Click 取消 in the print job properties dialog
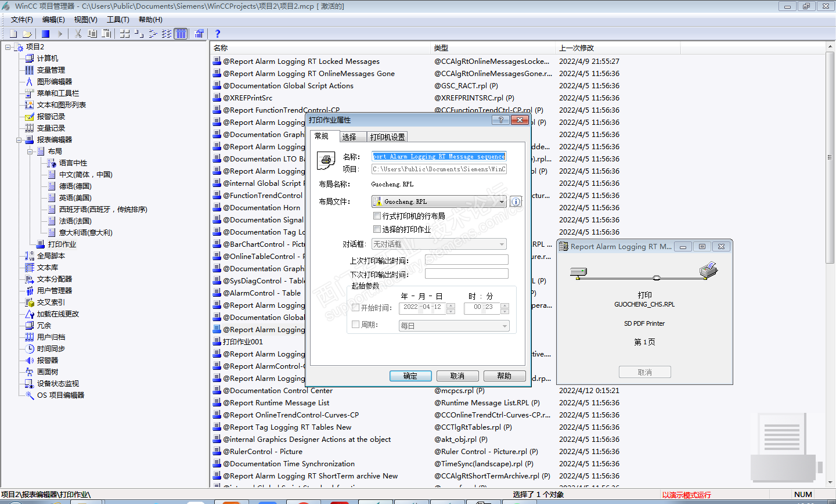The height and width of the screenshot is (504, 836). [457, 376]
